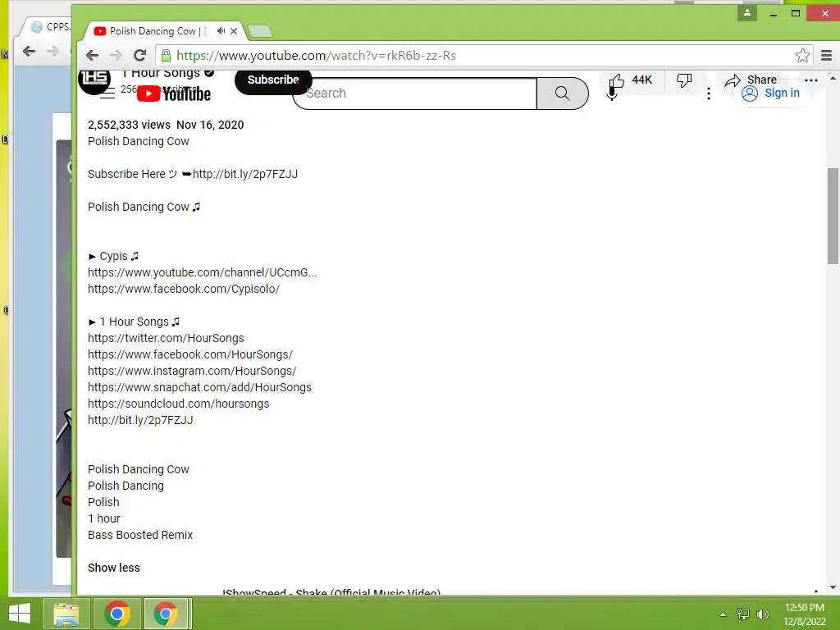The height and width of the screenshot is (630, 840).
Task: Click the voice search microphone icon
Action: coord(612,94)
